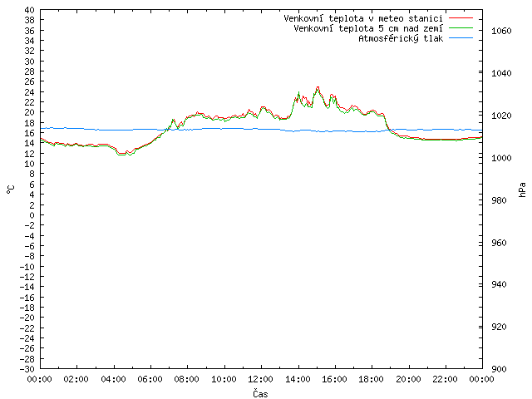Click the 'Čas' x-axis title
Viewport: 532px width, 399px height.
coord(260,393)
